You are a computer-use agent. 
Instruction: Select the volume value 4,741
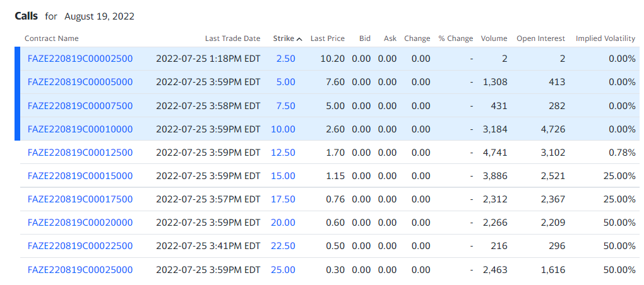coord(496,153)
